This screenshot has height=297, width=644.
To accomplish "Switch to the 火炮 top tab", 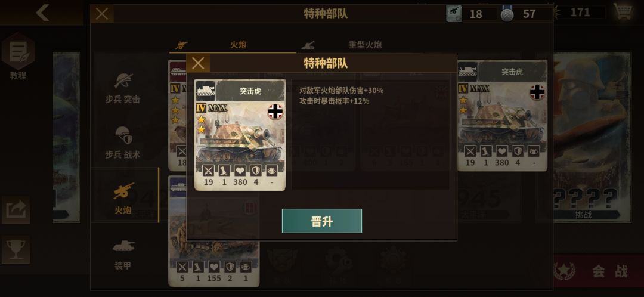I will (238, 45).
